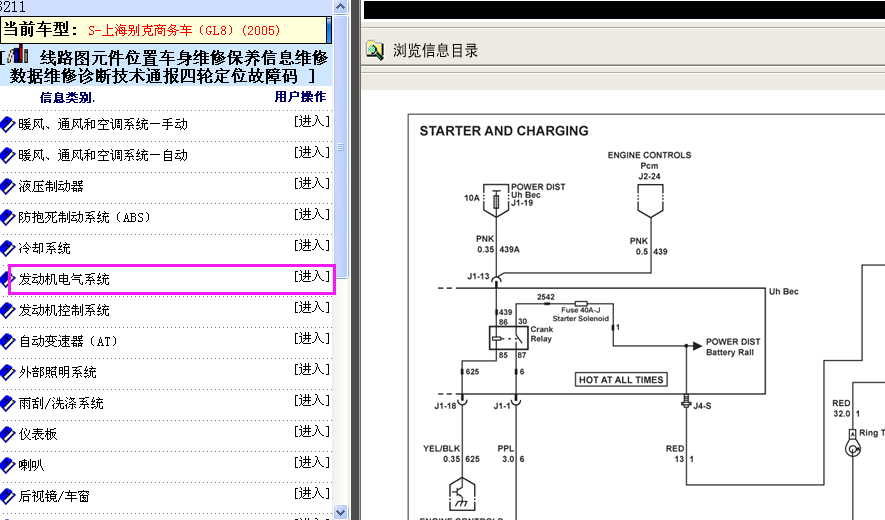885x520 pixels.
Task: Open 浏览信息目录 link
Action: click(435, 51)
